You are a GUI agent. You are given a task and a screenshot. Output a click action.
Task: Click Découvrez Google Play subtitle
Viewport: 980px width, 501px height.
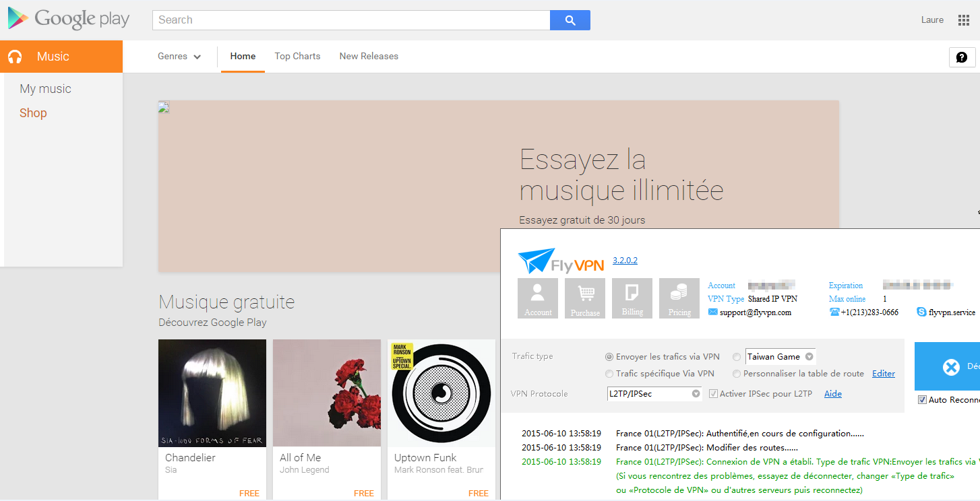pos(212,323)
